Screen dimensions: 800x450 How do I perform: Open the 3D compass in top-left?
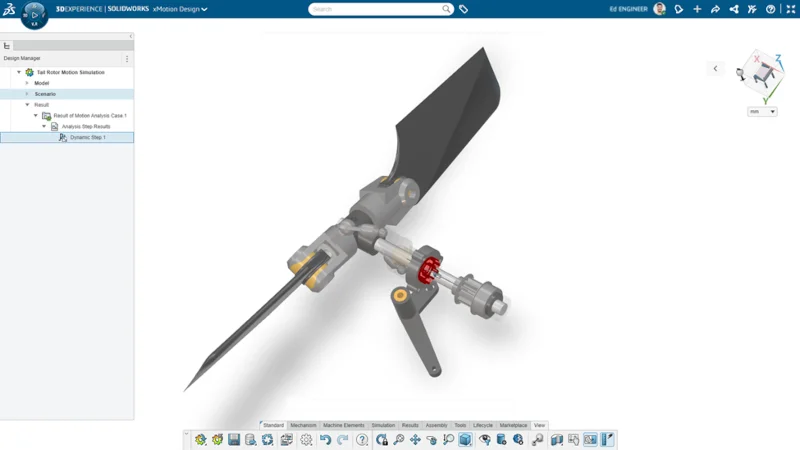[x=34, y=15]
